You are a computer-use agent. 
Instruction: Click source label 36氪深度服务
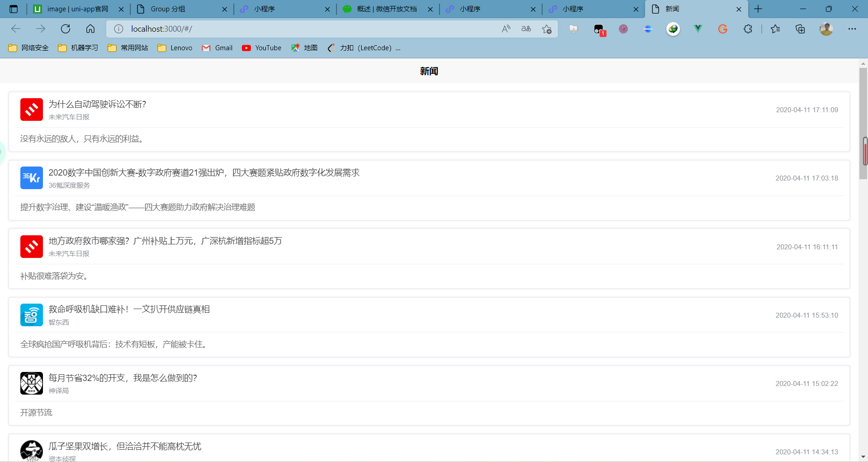(x=69, y=186)
